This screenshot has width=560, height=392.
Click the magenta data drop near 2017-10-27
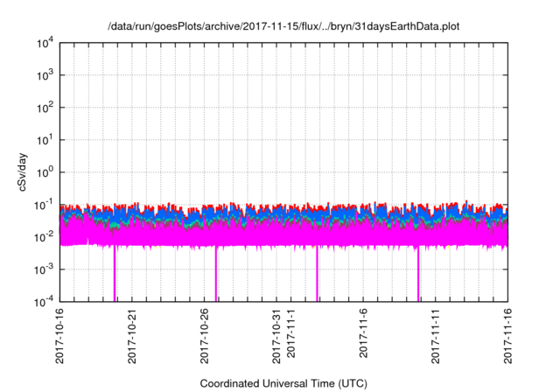pos(216,275)
